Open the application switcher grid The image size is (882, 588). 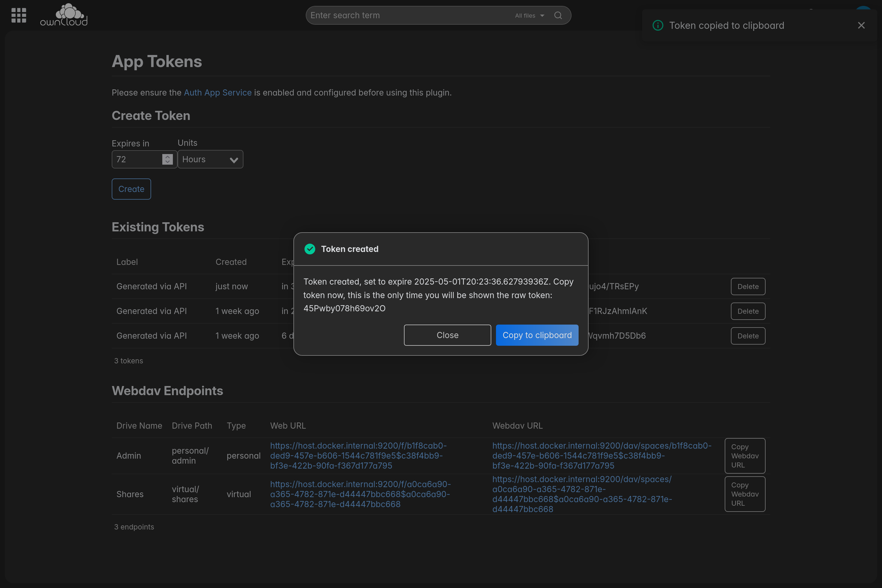tap(19, 15)
